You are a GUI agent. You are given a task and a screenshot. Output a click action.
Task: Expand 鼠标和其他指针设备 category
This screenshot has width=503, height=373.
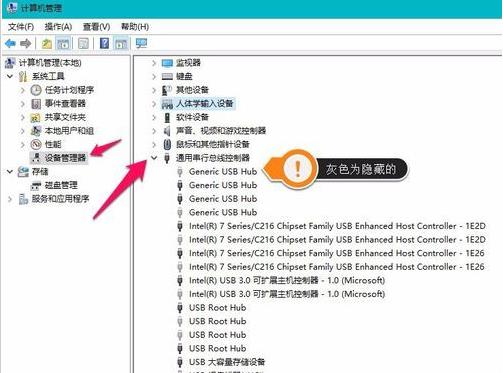[x=154, y=144]
